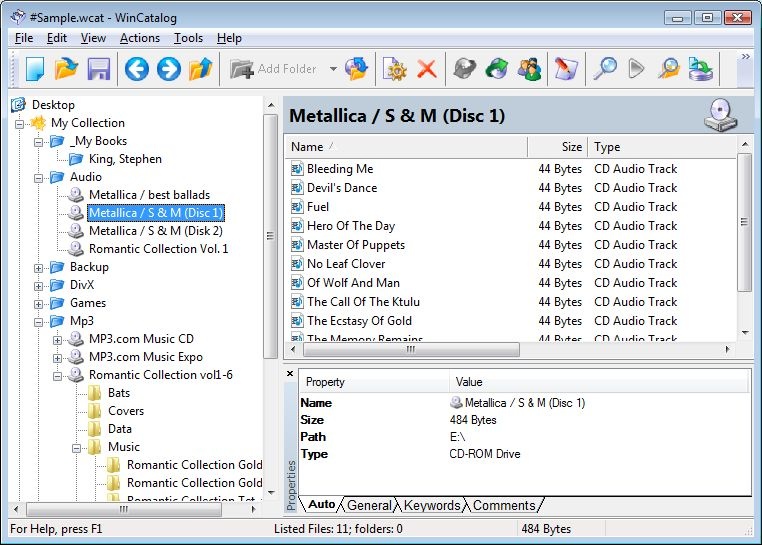Save the catalog with floppy disk icon
The height and width of the screenshot is (545, 762).
click(x=99, y=69)
